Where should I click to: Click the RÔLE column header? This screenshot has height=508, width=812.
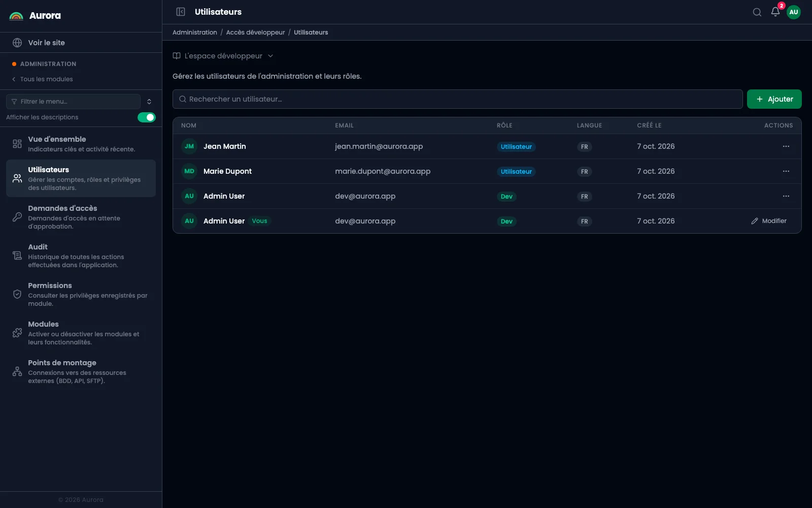coord(504,125)
